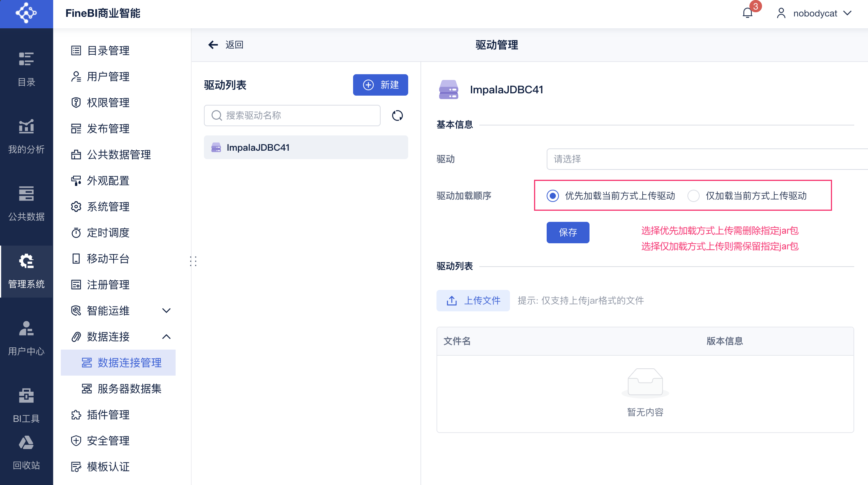Viewport: 868px width, 485px height.
Task: Click the 插件管理 puzzle icon
Action: (76, 415)
